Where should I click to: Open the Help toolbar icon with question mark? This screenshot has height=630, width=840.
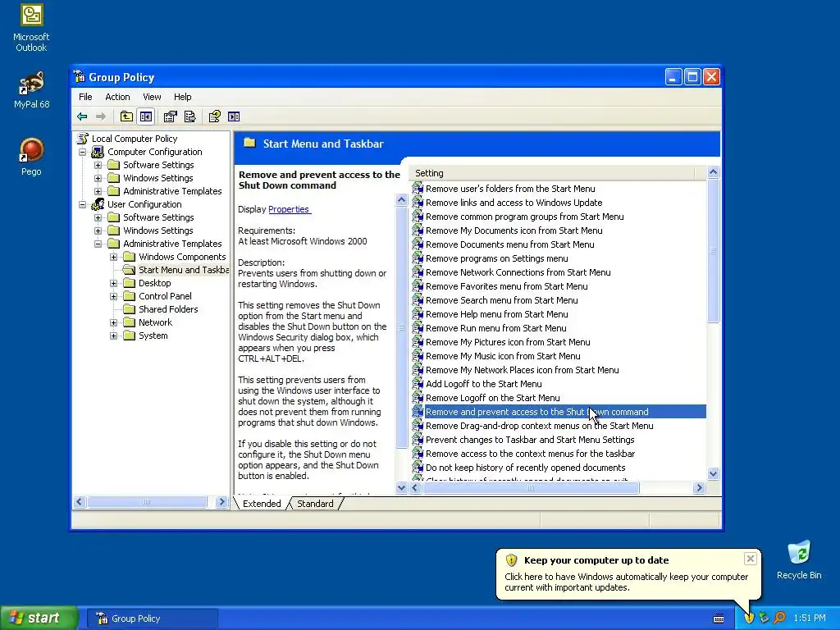click(x=214, y=116)
